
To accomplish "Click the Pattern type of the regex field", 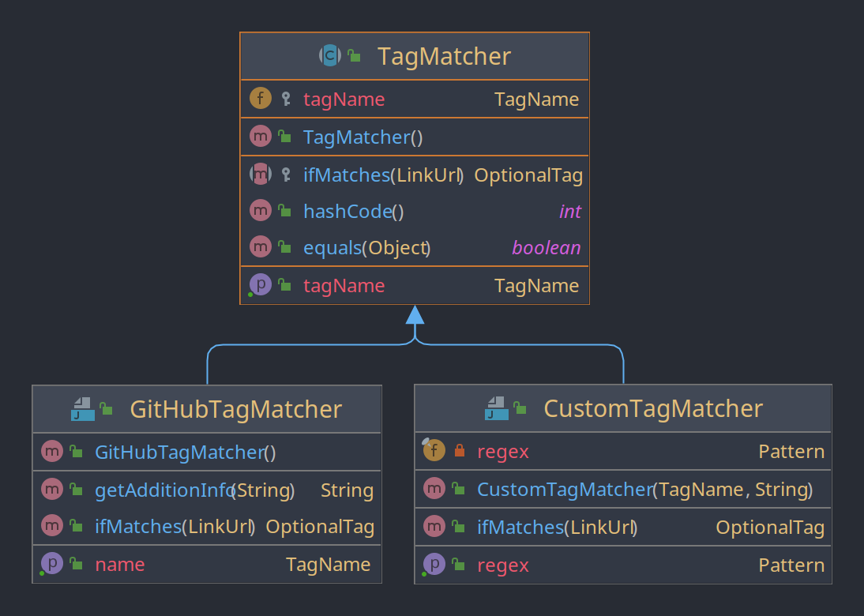I will click(791, 452).
